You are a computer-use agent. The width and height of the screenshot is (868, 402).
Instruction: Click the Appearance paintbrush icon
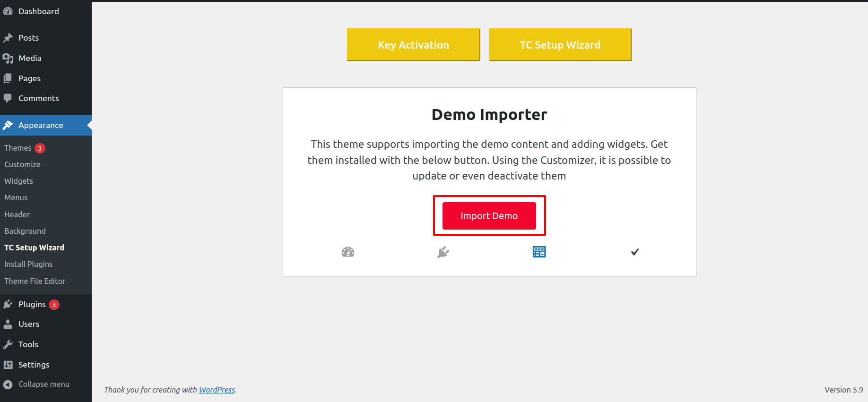(8, 125)
